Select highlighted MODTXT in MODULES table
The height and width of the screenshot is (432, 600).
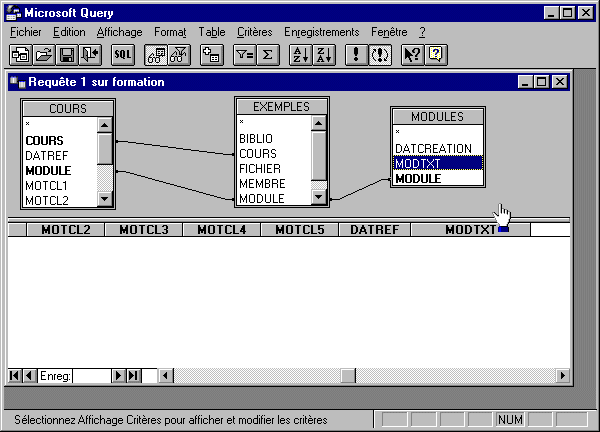438,163
